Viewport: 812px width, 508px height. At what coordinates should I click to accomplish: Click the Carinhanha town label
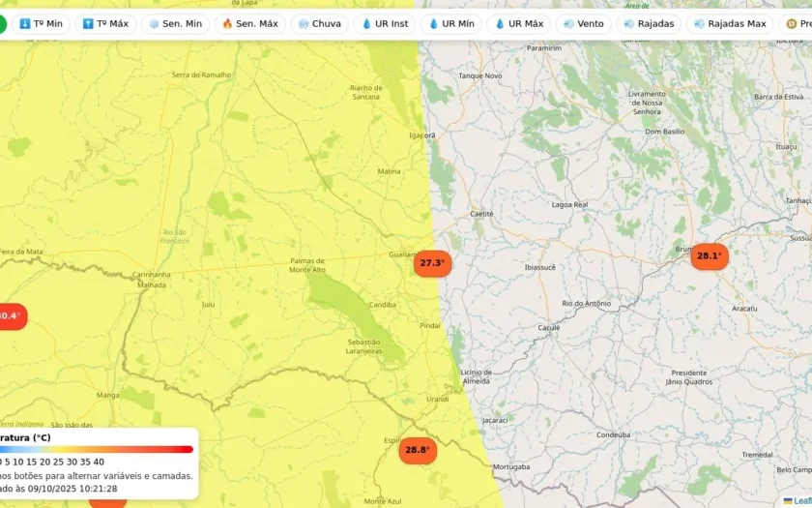click(x=151, y=275)
